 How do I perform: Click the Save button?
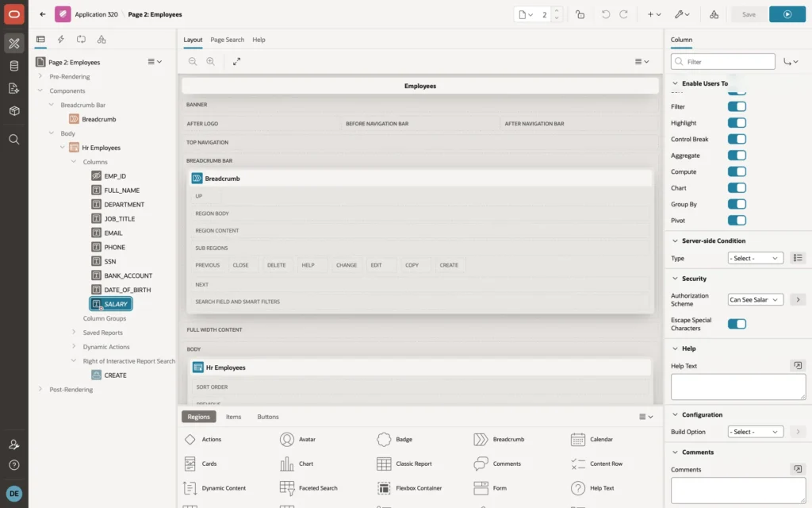coord(749,14)
